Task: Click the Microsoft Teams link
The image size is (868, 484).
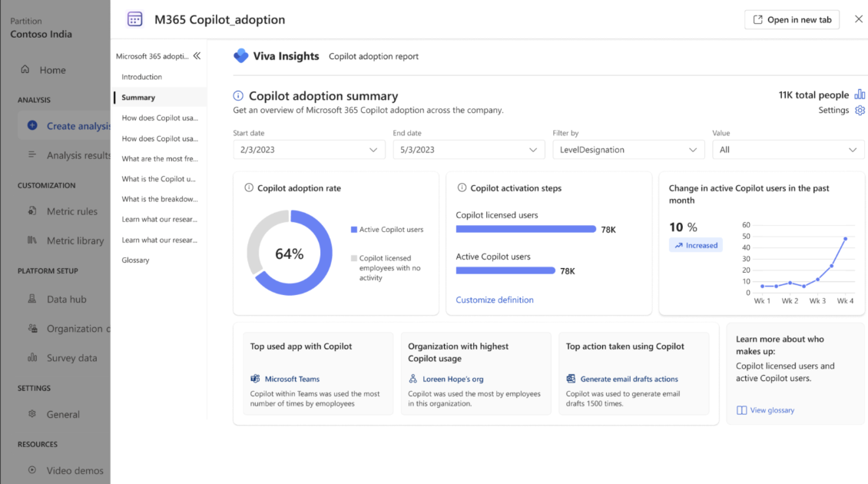Action: pos(292,379)
